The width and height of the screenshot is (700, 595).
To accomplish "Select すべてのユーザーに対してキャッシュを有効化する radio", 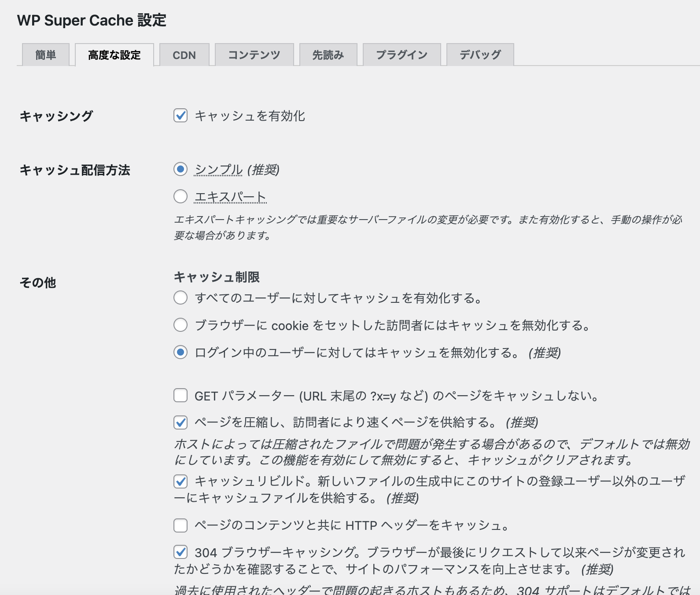I will pyautogui.click(x=181, y=298).
